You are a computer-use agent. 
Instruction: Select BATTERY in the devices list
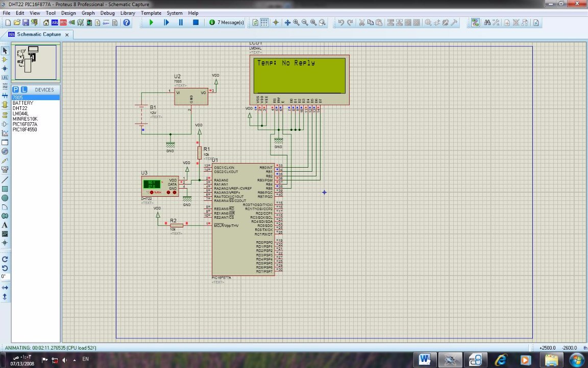36,103
